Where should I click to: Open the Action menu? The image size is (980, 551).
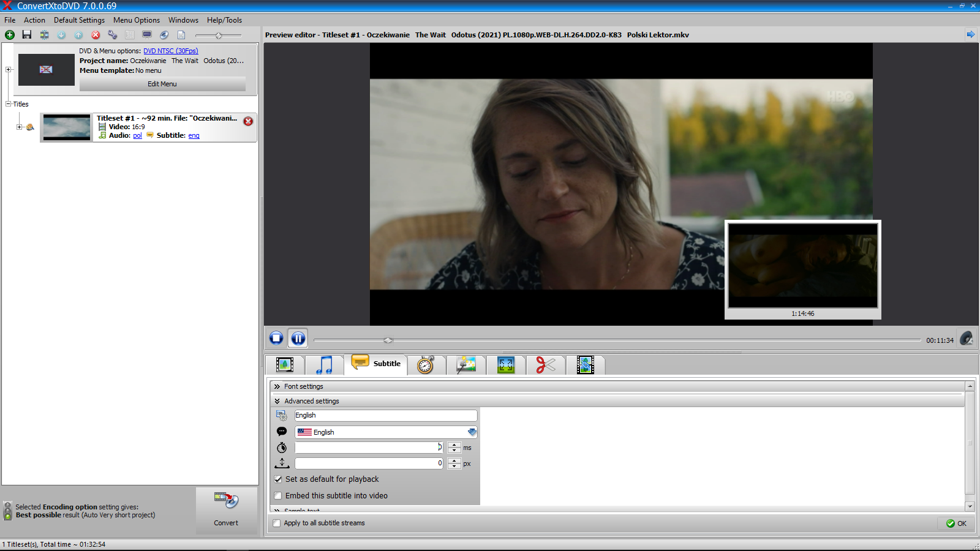point(34,20)
